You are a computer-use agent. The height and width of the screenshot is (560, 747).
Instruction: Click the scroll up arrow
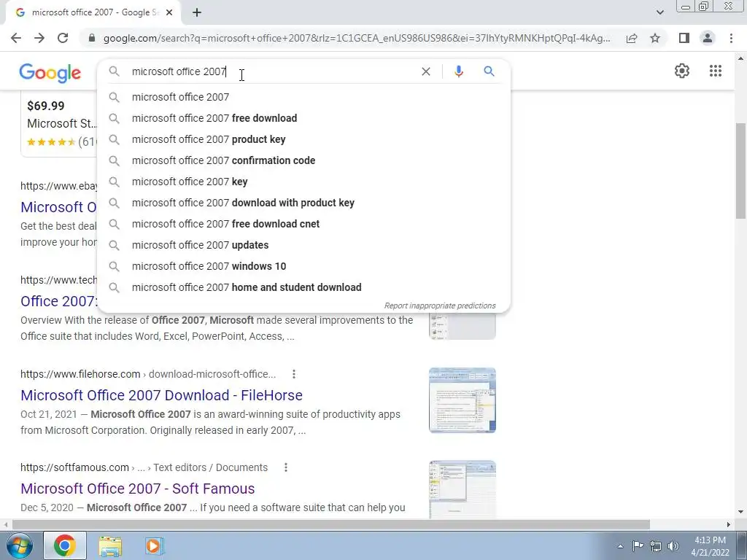pyautogui.click(x=740, y=58)
